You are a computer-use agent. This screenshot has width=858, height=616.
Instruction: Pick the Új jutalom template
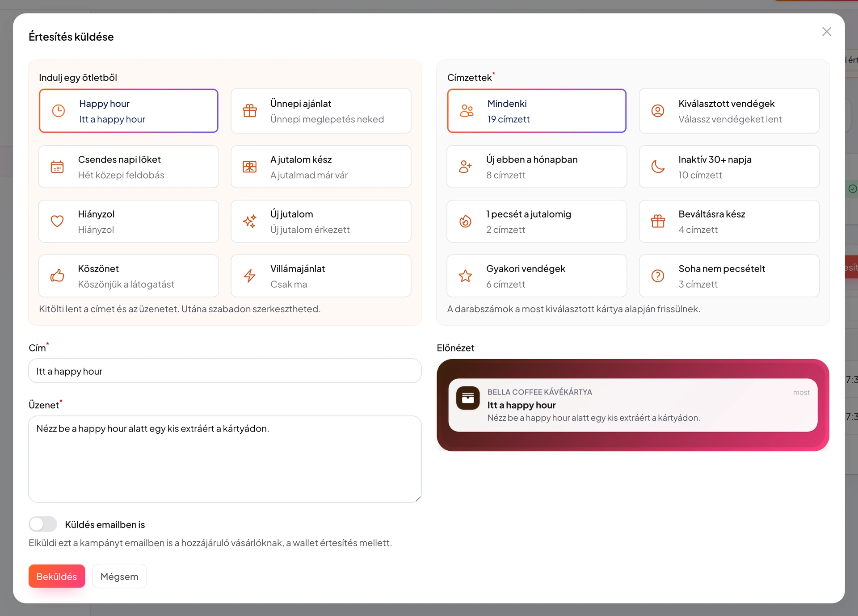(321, 221)
